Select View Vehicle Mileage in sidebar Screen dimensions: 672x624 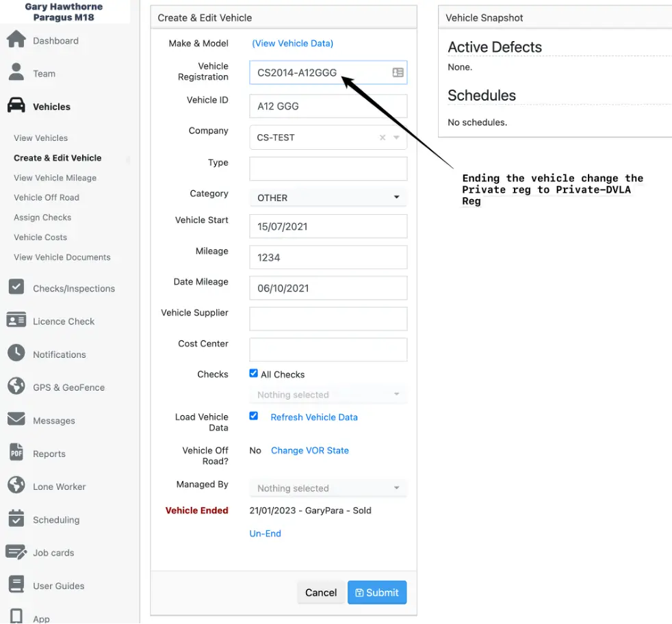click(55, 178)
